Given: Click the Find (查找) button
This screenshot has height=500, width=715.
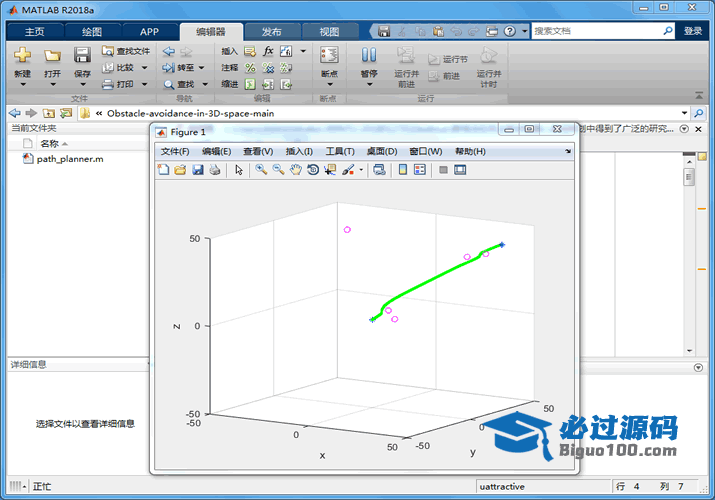Looking at the screenshot, I should [179, 84].
